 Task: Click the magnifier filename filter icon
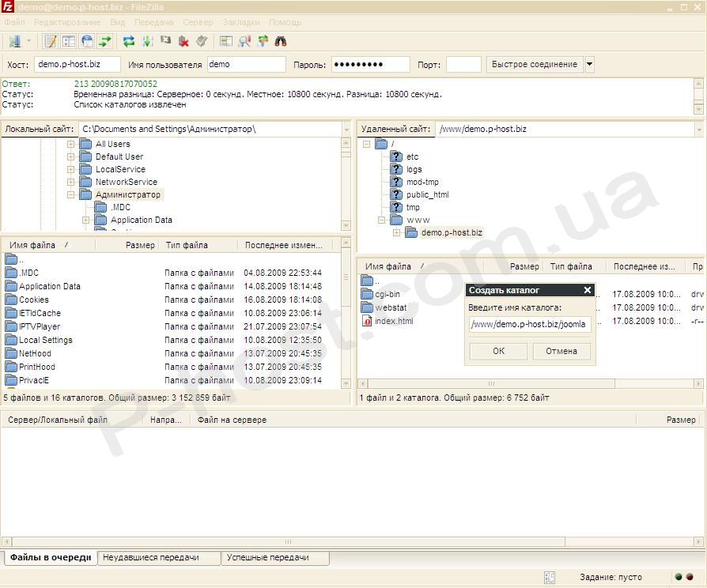pyautogui.click(x=244, y=41)
